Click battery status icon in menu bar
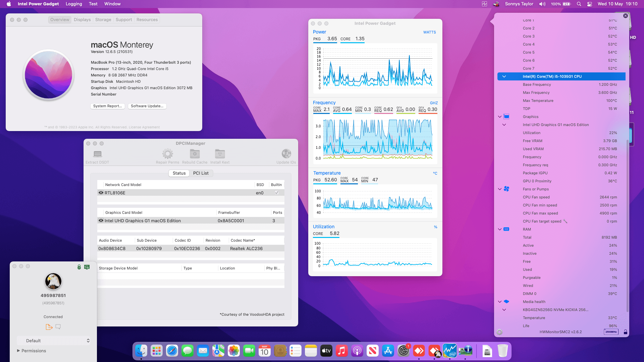Screen dimensions: 644x362 [567, 4]
